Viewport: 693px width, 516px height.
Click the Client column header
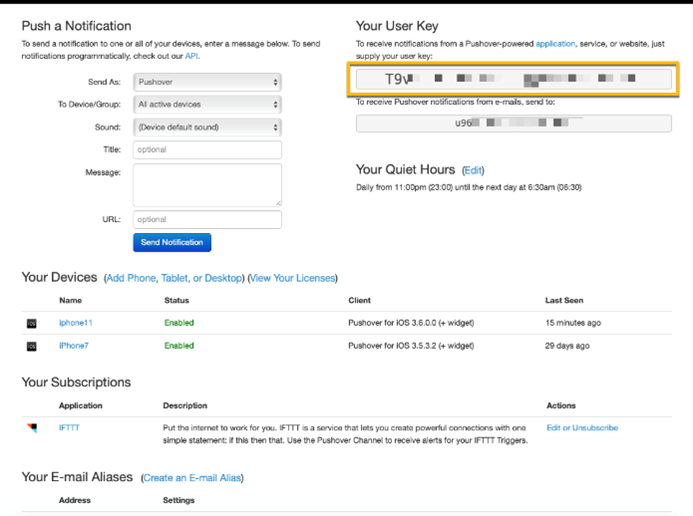pos(359,300)
